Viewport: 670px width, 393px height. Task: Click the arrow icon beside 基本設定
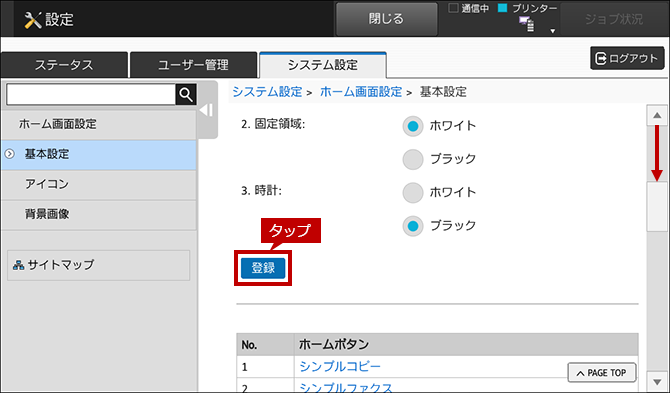(9, 154)
